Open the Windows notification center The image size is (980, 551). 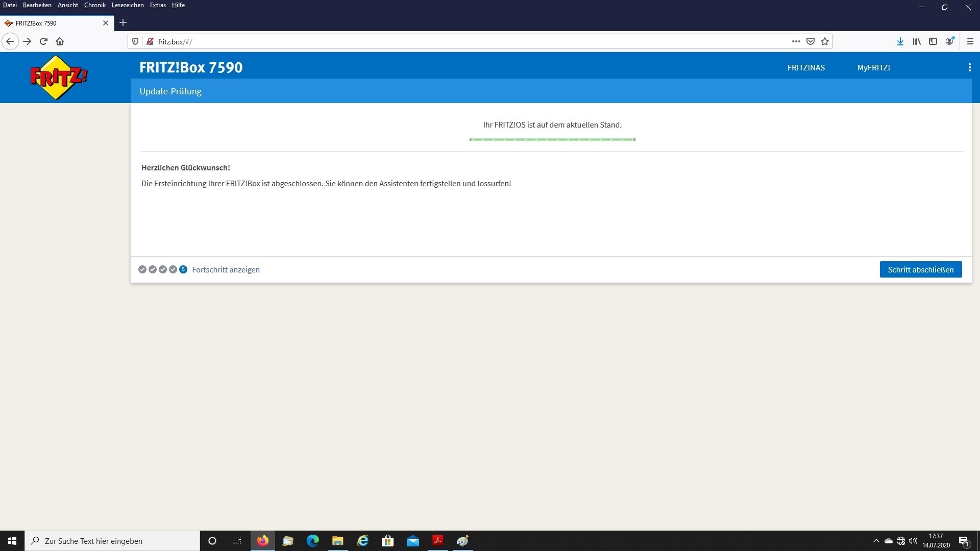click(x=964, y=541)
